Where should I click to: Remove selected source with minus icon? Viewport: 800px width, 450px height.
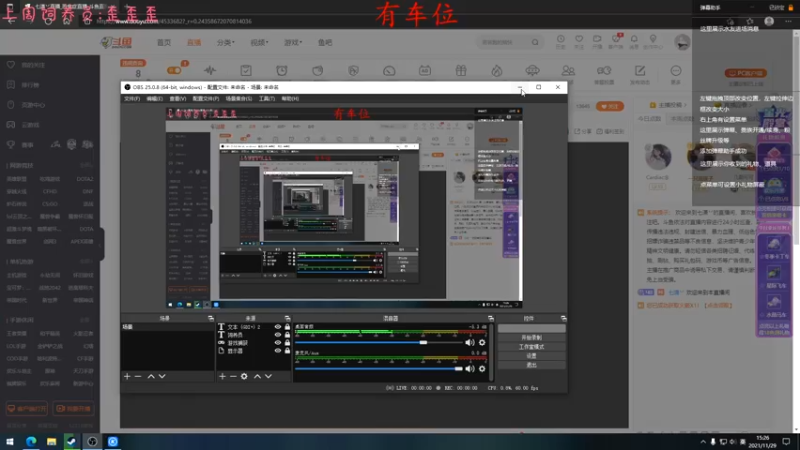[x=233, y=377]
